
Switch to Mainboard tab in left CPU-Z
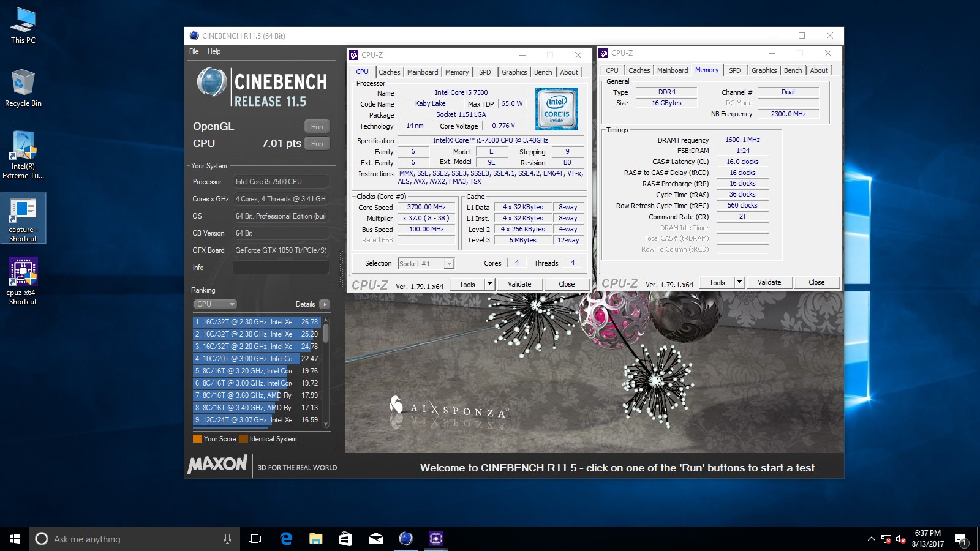click(x=423, y=72)
